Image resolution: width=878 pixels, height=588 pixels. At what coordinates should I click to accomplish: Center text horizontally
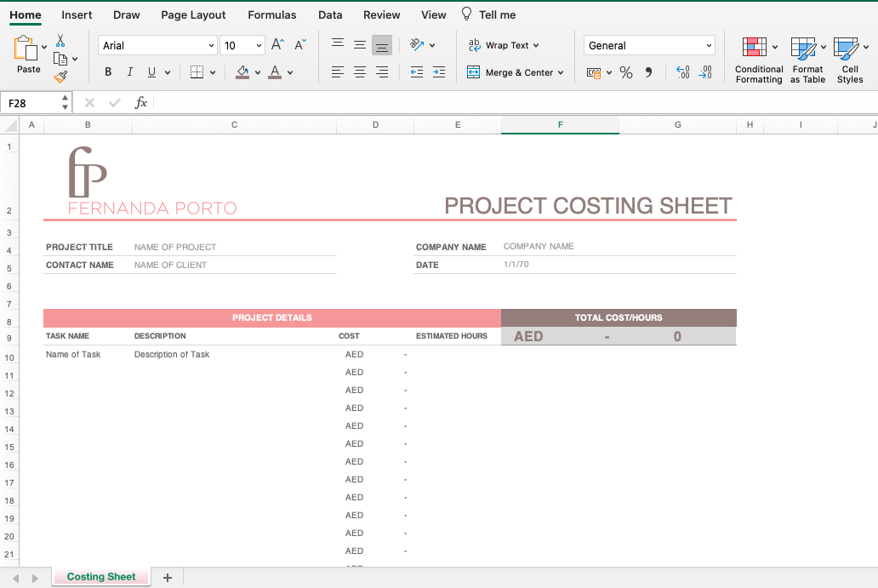tap(360, 71)
